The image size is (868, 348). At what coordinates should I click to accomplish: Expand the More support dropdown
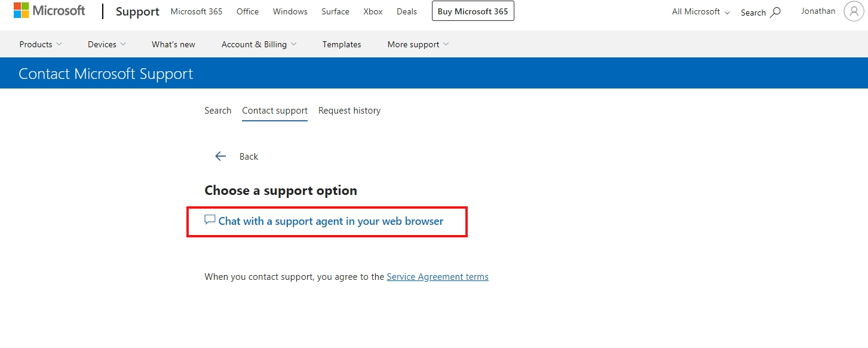pyautogui.click(x=417, y=44)
